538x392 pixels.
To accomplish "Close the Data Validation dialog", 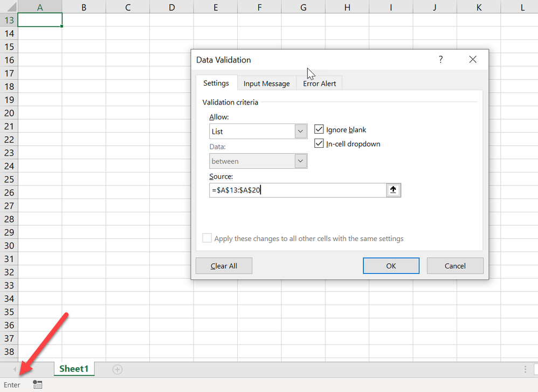I will click(473, 60).
